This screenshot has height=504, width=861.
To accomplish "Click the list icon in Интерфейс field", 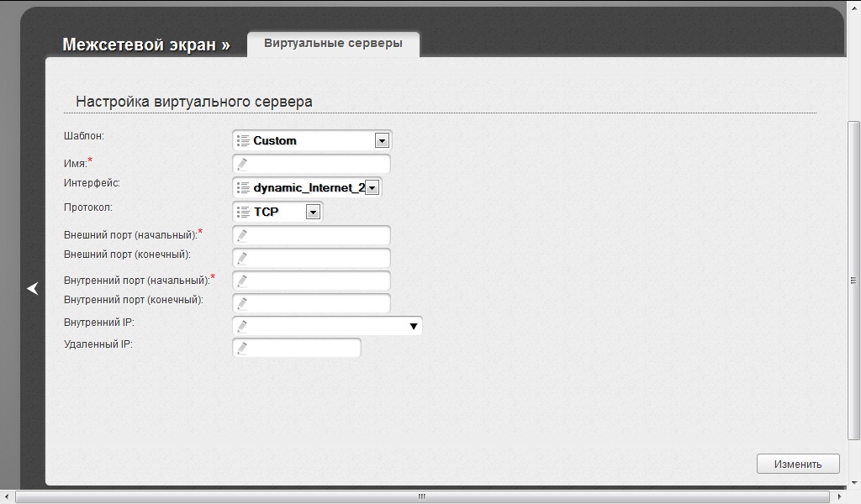I will (243, 187).
